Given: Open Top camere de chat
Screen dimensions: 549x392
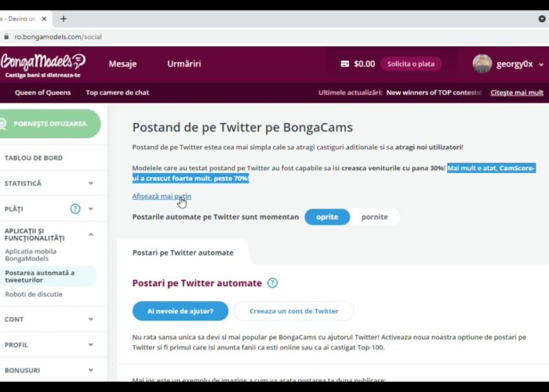Looking at the screenshot, I should pyautogui.click(x=118, y=93).
